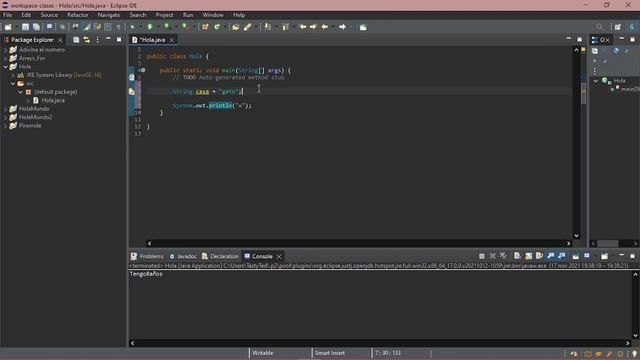Toggle Show Console on standard output
The width and height of the screenshot is (640, 360).
tap(551, 256)
